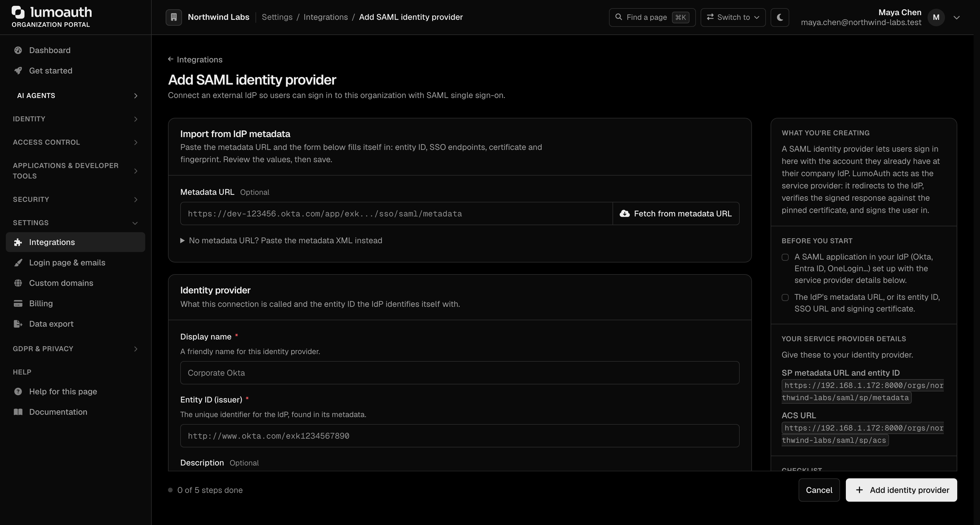The width and height of the screenshot is (980, 525).
Task: Click the Custom domains globe icon
Action: pos(18,283)
